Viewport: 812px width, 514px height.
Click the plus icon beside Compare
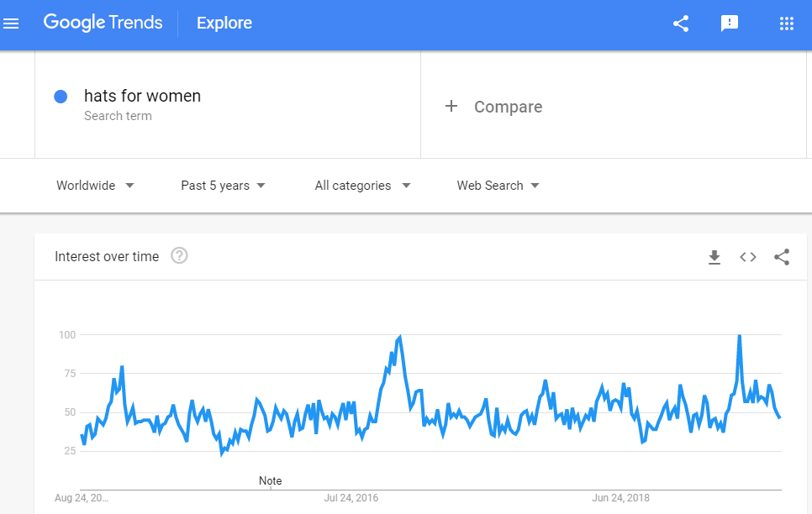coord(451,106)
